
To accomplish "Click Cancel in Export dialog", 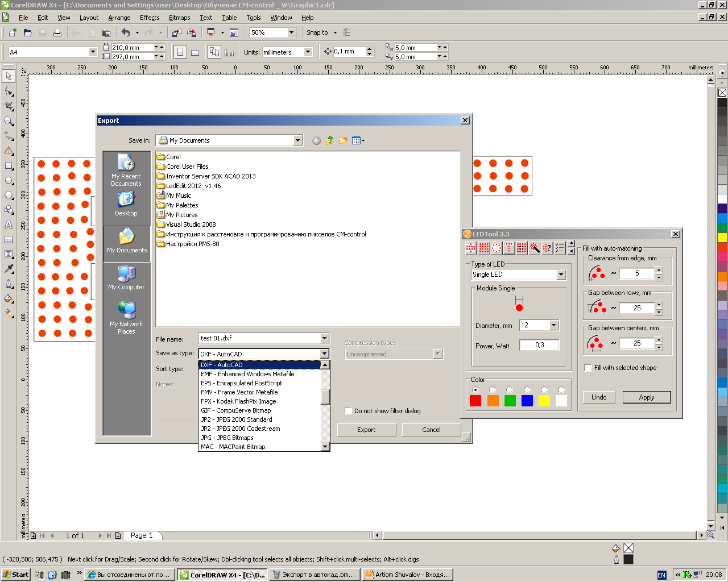I will [x=431, y=430].
